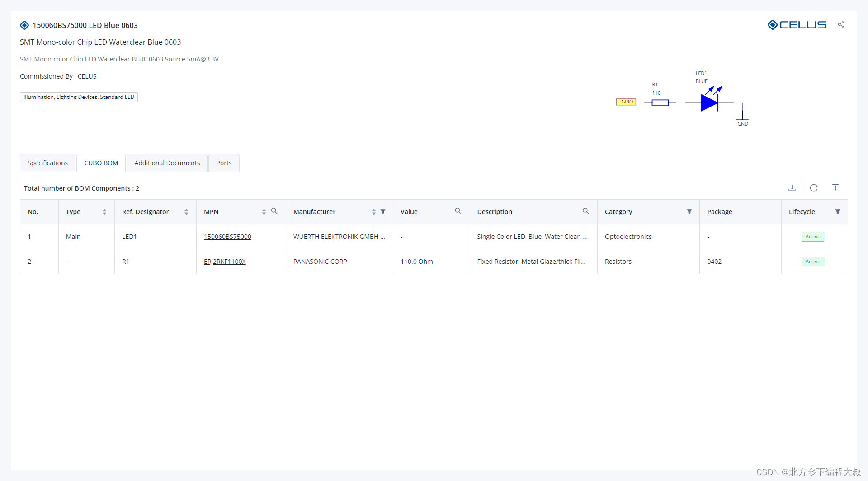Go to the Ports tab
The image size is (868, 481).
[224, 163]
